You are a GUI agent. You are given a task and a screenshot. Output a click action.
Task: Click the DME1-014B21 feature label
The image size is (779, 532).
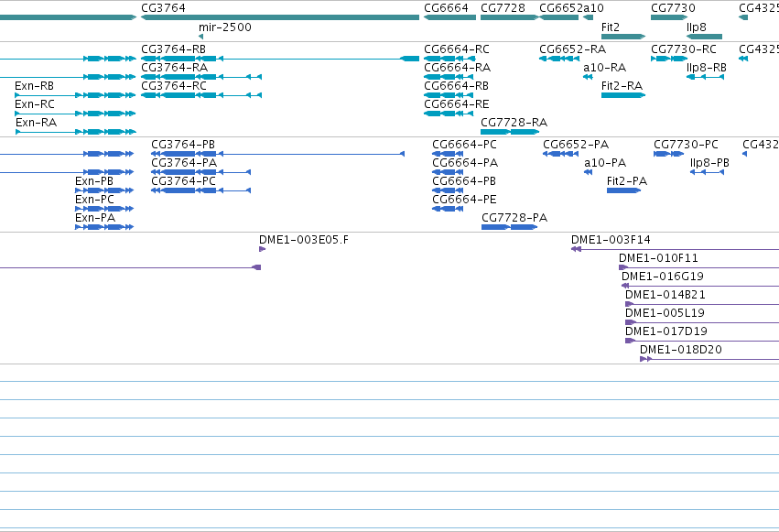point(665,295)
